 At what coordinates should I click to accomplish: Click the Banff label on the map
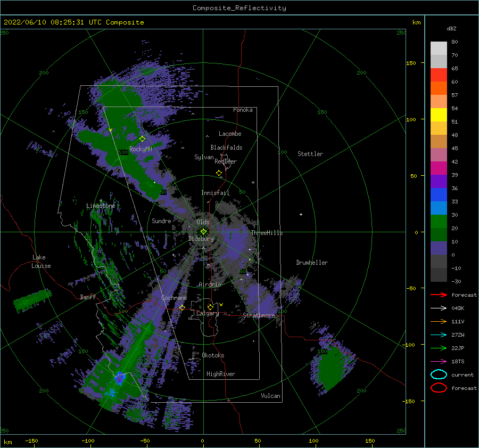click(x=88, y=297)
